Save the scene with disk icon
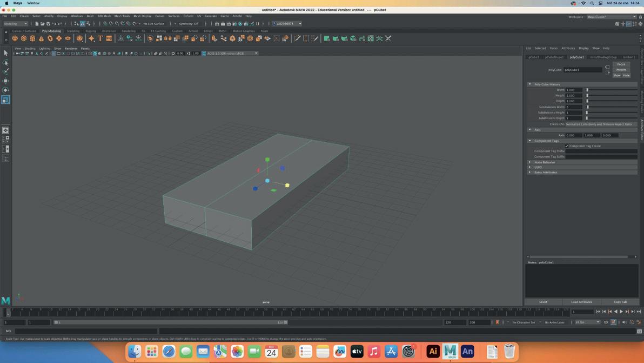The height and width of the screenshot is (363, 644). (48, 24)
